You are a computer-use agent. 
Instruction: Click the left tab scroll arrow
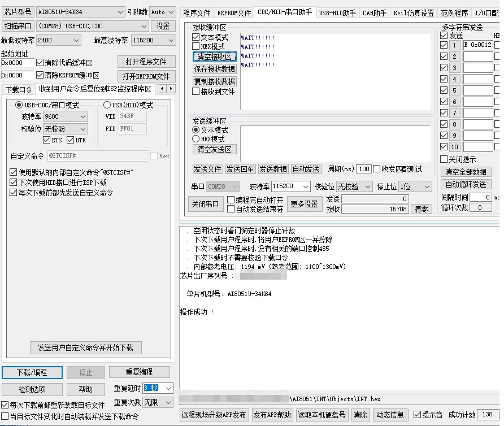coord(162,88)
